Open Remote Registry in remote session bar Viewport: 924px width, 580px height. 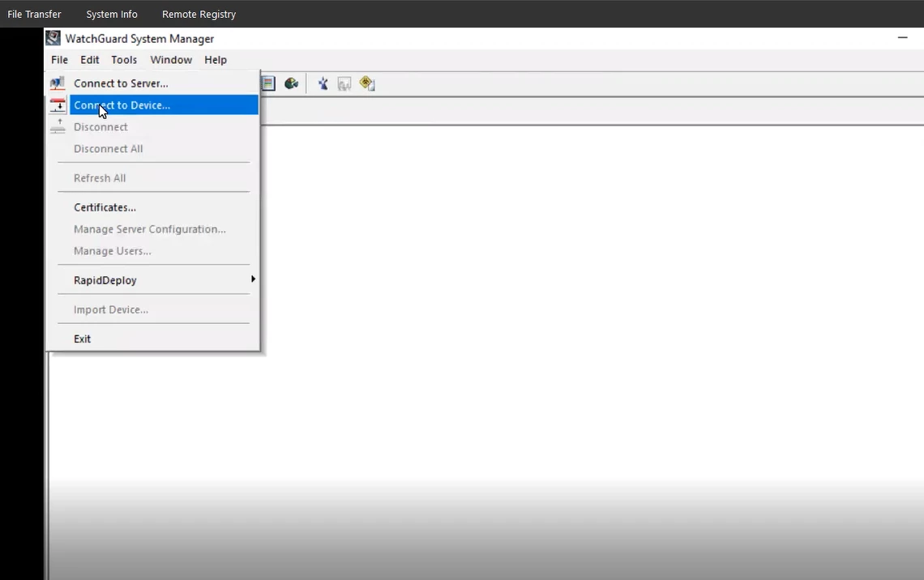tap(199, 14)
